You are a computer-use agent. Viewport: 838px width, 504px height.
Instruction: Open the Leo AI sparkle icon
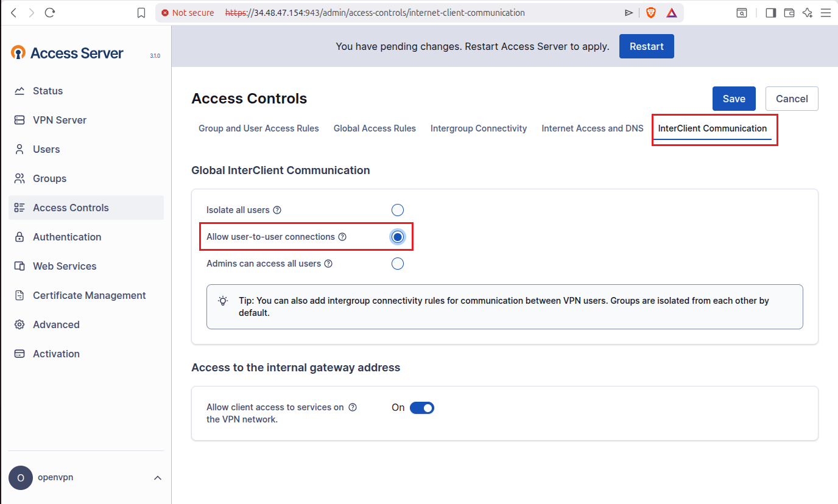point(808,12)
